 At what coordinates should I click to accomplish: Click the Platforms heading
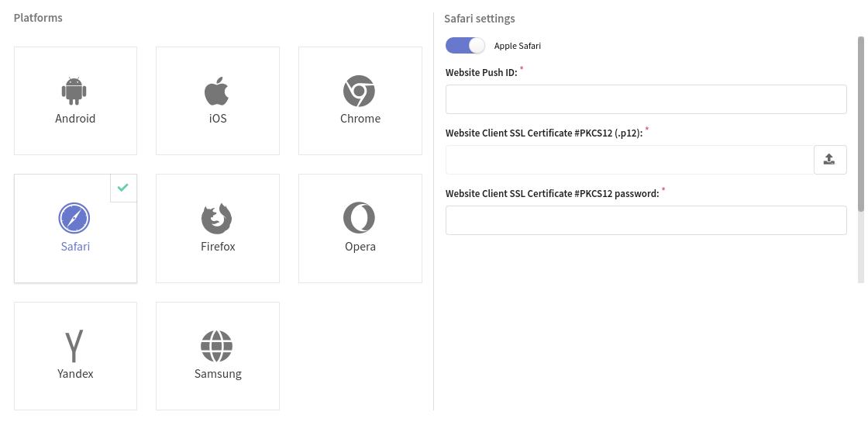pos(38,18)
